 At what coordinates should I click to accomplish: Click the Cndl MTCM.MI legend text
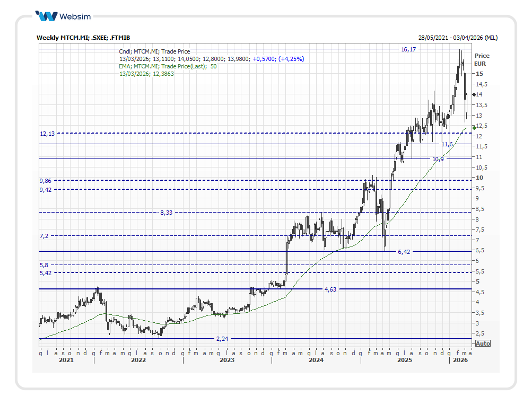point(154,51)
